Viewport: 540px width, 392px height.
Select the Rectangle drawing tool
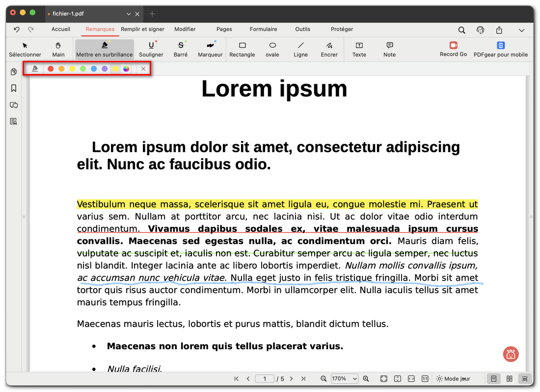[x=242, y=50]
